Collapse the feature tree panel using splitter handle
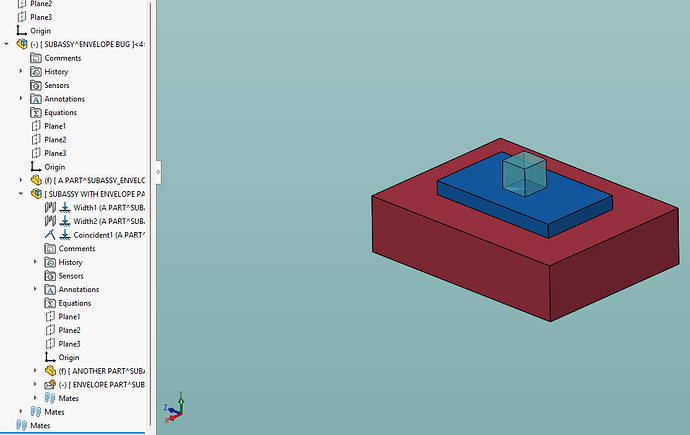 pyautogui.click(x=156, y=169)
